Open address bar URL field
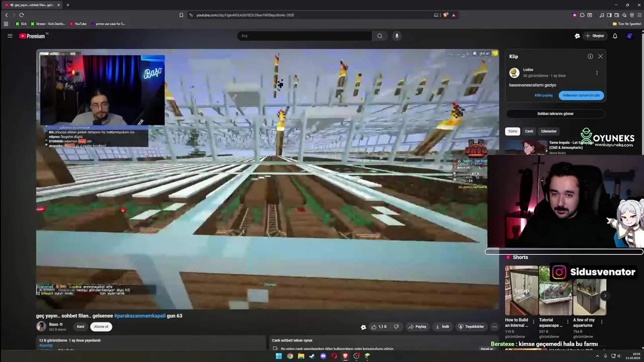 [312, 15]
